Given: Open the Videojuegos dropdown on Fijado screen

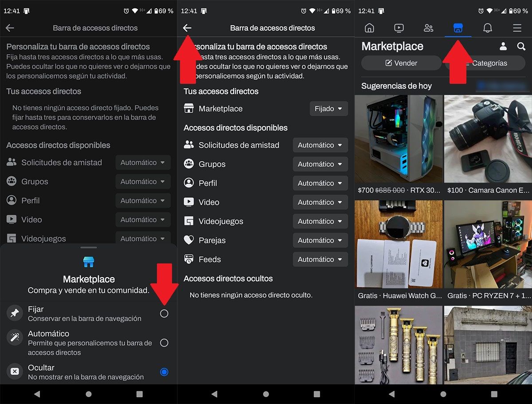Looking at the screenshot, I should point(321,221).
